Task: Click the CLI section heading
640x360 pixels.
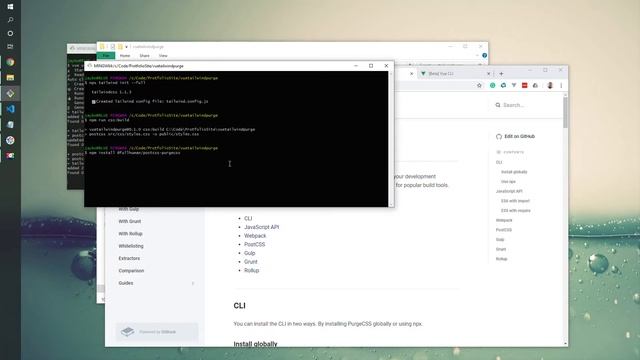Action: [x=240, y=306]
